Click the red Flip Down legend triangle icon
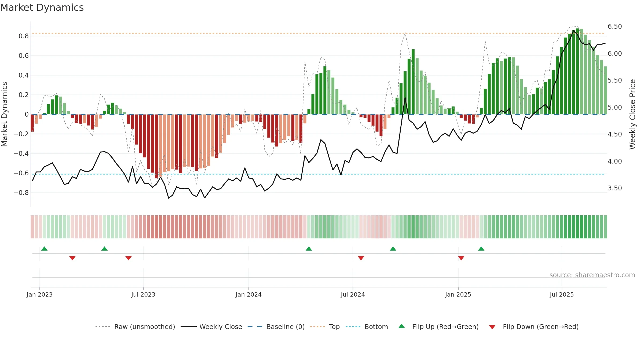644x362 pixels. point(492,327)
